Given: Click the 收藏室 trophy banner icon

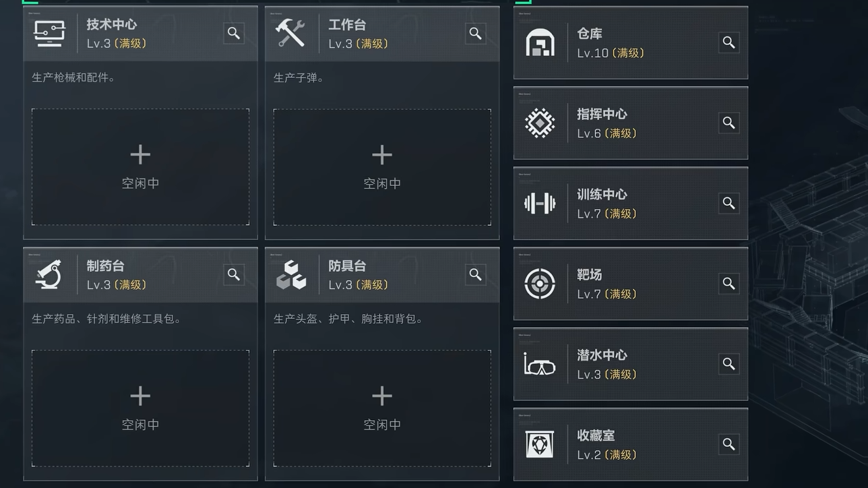Looking at the screenshot, I should pos(540,444).
